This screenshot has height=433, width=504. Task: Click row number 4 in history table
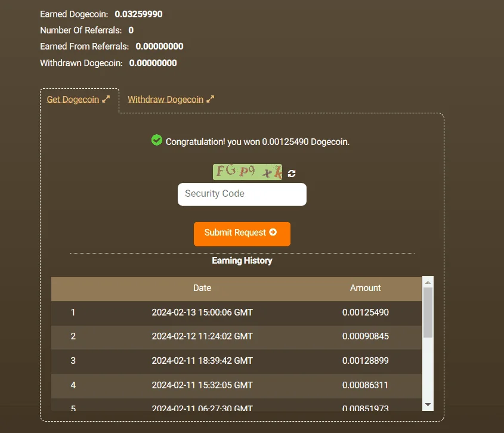(73, 385)
